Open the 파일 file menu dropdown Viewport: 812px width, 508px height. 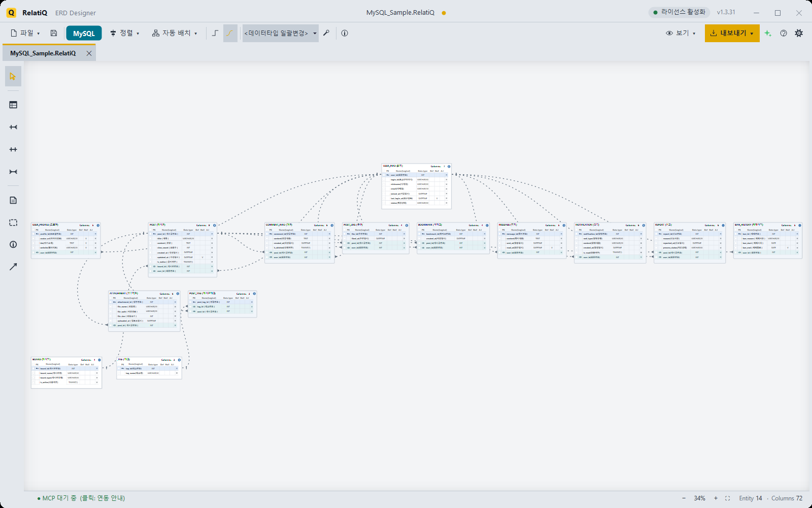pyautogui.click(x=25, y=33)
